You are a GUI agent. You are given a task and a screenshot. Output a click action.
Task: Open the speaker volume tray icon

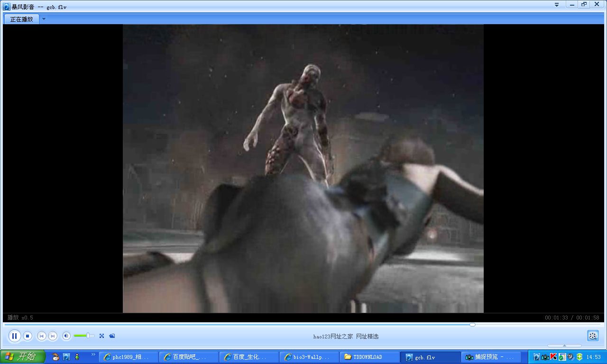[570, 357]
